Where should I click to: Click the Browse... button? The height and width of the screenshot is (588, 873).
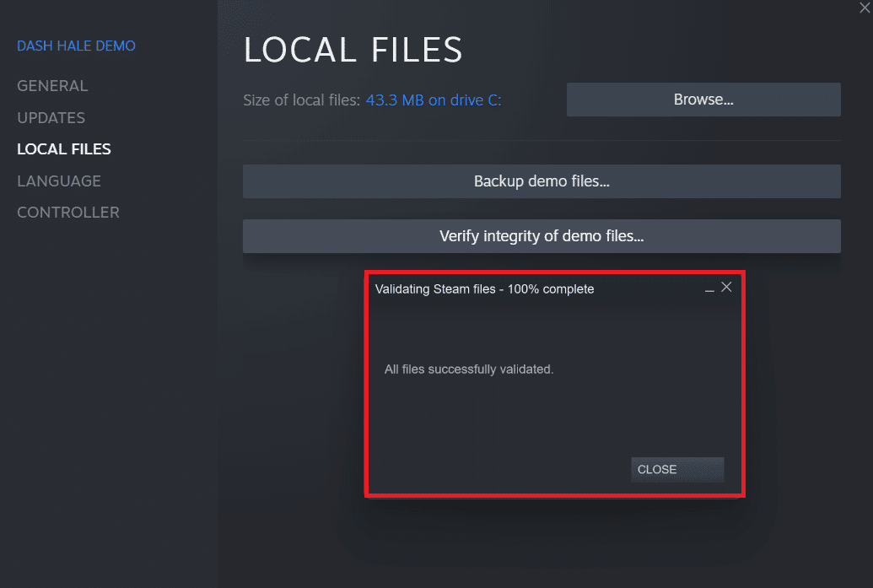pos(703,100)
